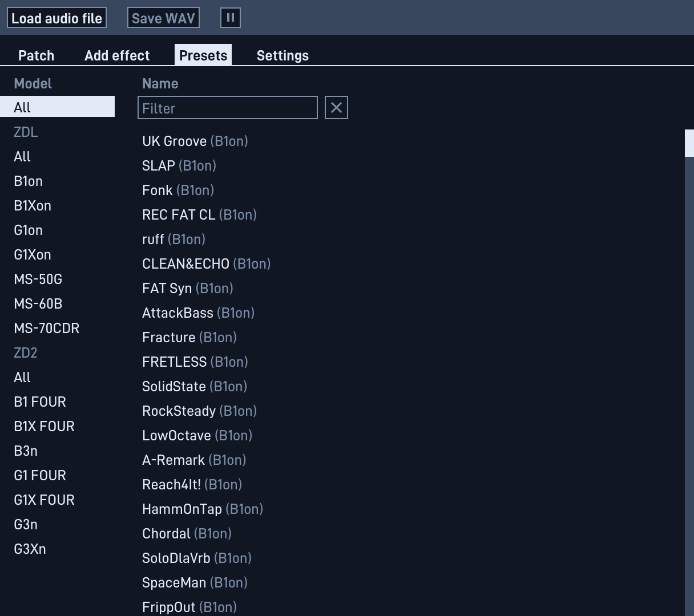Load the Reach4It! preset
Viewport: 694px width, 616px height.
click(192, 484)
